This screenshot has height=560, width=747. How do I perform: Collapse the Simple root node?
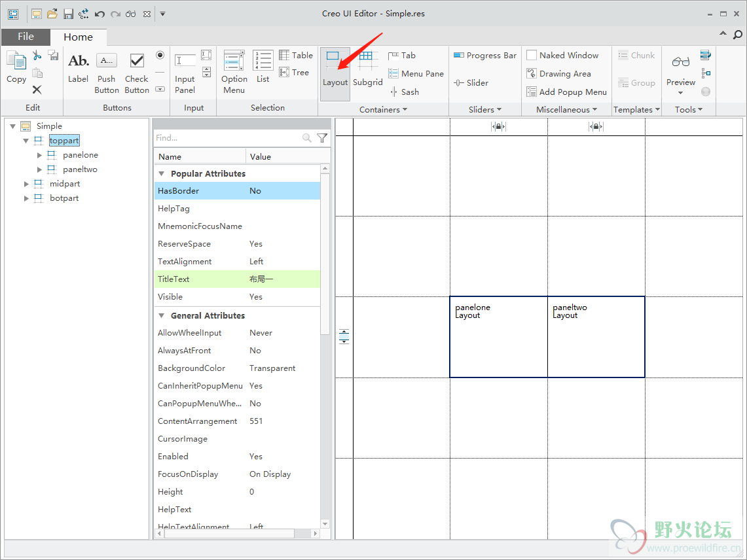pos(13,126)
